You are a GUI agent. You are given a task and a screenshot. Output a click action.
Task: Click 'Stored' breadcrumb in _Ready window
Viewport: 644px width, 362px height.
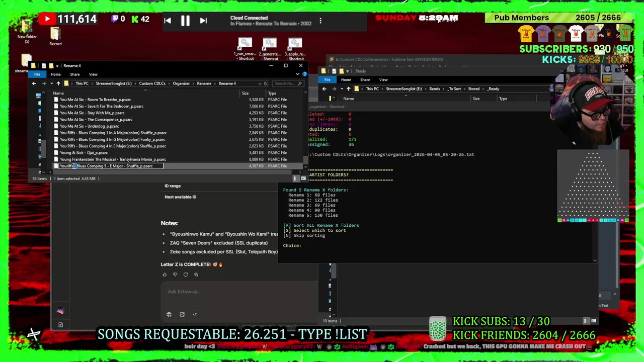tap(474, 89)
